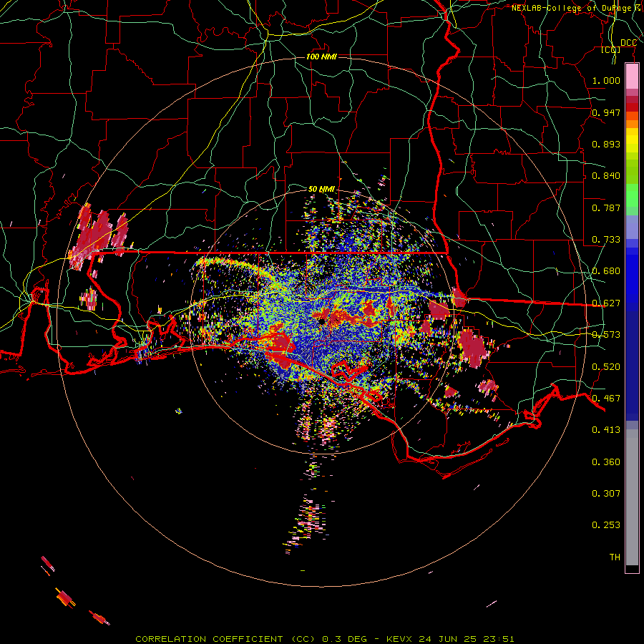Click the CORRELATION COEFFICIENT (CC) footer title
This screenshot has width=644, height=644.
pos(225,639)
